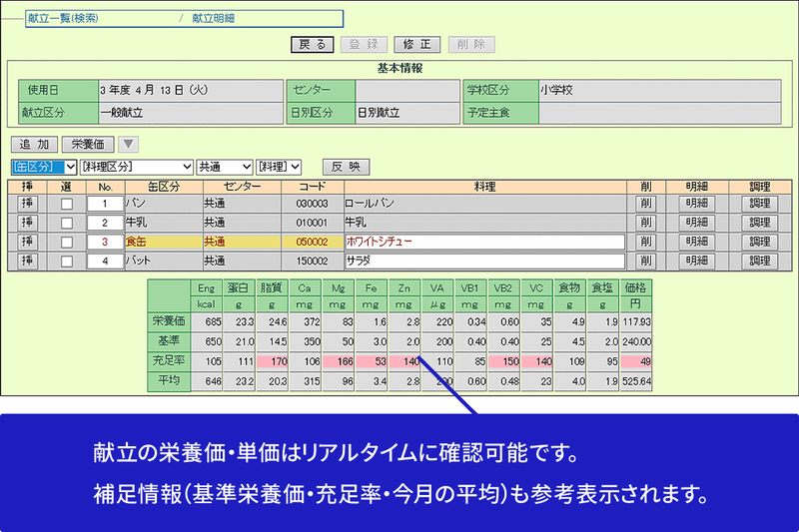The height and width of the screenshot is (532, 799).
Task: Click the Eng kcal column header
Action: click(x=207, y=295)
